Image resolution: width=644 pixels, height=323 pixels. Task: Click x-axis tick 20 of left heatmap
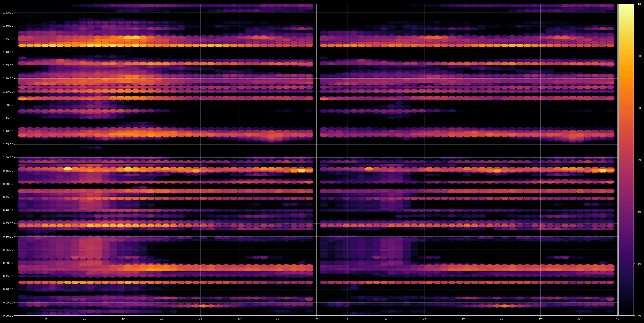(162, 319)
